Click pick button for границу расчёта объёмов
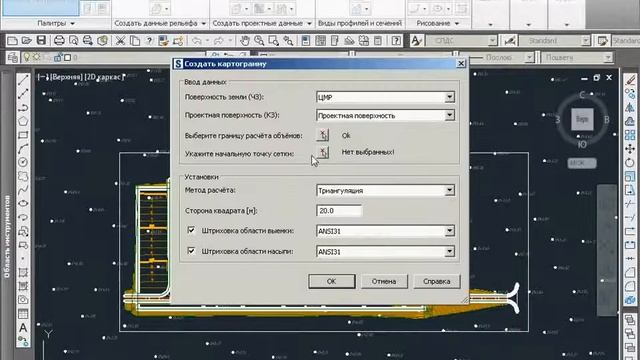Image resolution: width=640 pixels, height=360 pixels. [322, 135]
